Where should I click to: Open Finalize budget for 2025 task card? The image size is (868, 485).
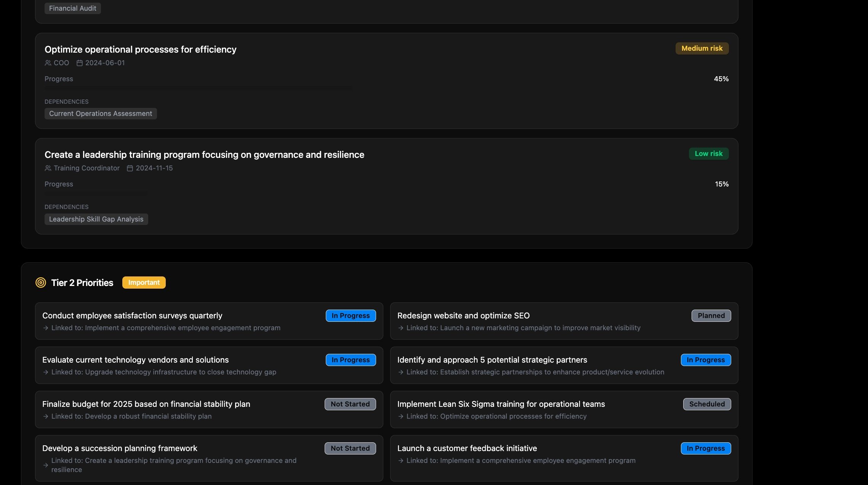[146, 404]
